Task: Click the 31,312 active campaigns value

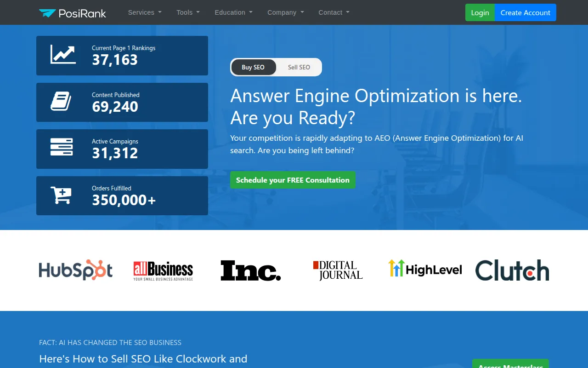Action: [115, 153]
